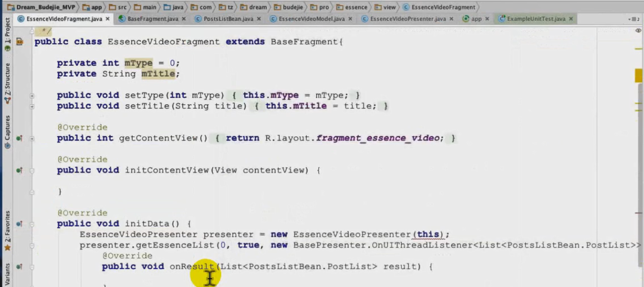Click the class gutter icon beside EssenceVideoFragment declaration
The image size is (644, 287).
pos(20,42)
